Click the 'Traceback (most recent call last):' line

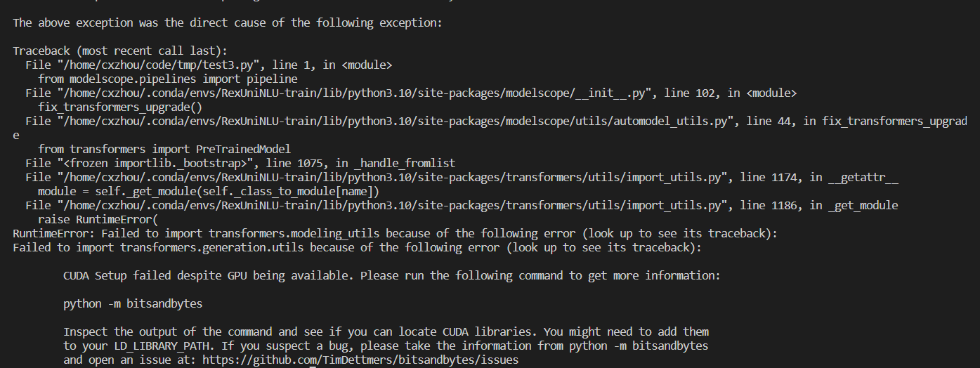point(119,51)
